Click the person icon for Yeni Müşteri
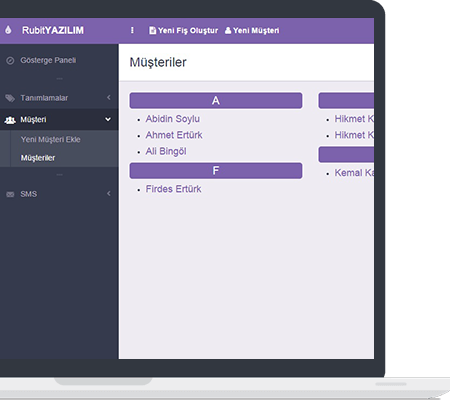450x400 pixels. click(228, 31)
